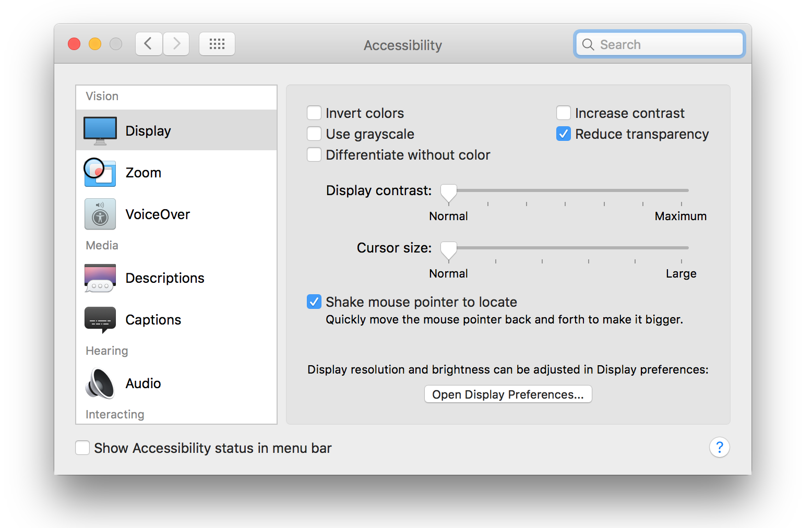Click the Audio speaker icon
The width and height of the screenshot is (812, 528).
(100, 383)
